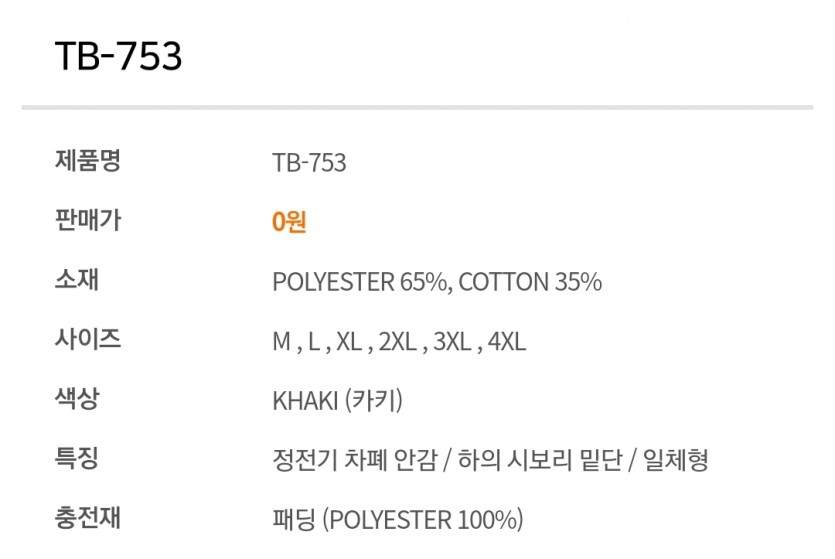Screen dimensions: 835x559
Task: Click the 특징 row label
Action: [x=76, y=460]
